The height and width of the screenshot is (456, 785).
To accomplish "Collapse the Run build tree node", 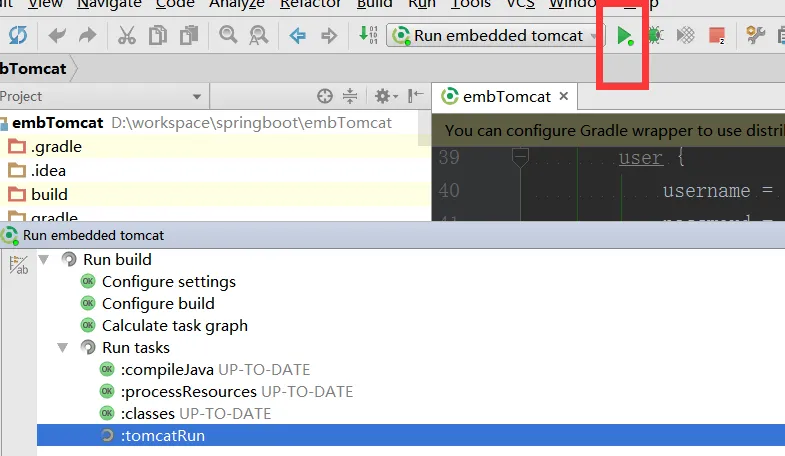I will (x=44, y=260).
